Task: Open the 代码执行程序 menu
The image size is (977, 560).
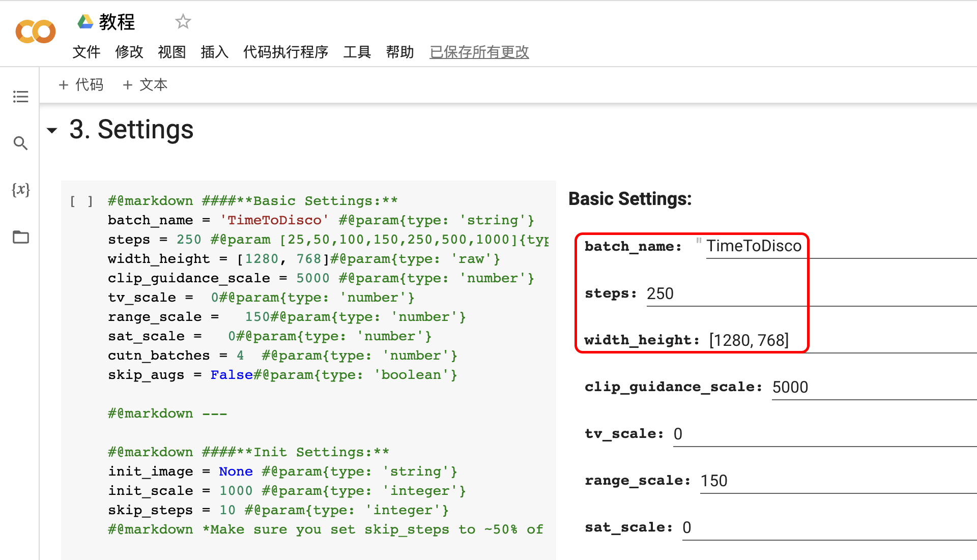Action: pos(285,52)
